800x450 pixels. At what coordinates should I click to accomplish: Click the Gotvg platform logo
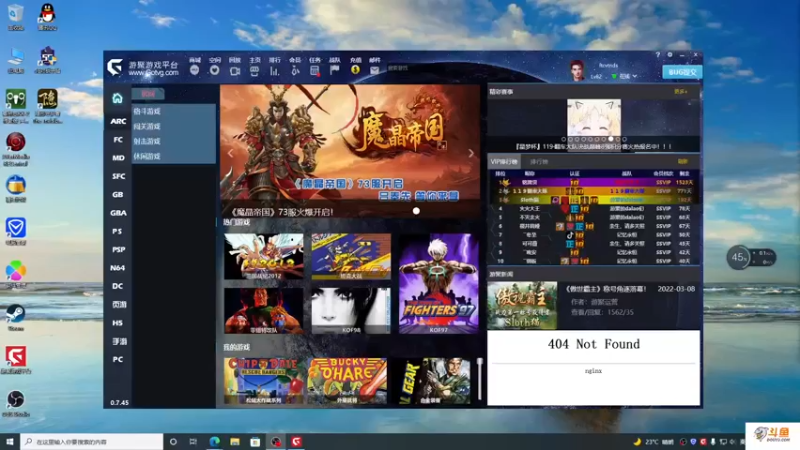pyautogui.click(x=115, y=67)
